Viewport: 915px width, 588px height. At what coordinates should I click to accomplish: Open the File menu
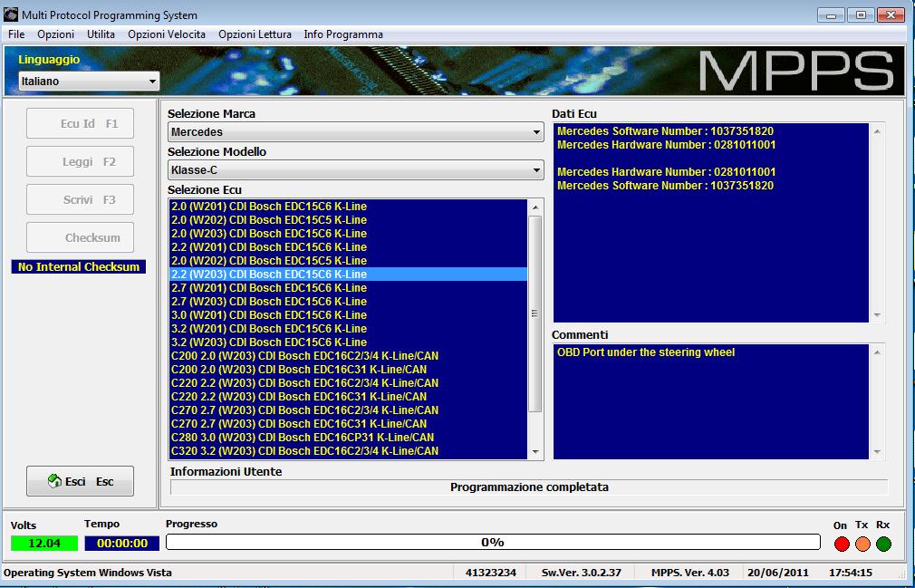click(16, 34)
